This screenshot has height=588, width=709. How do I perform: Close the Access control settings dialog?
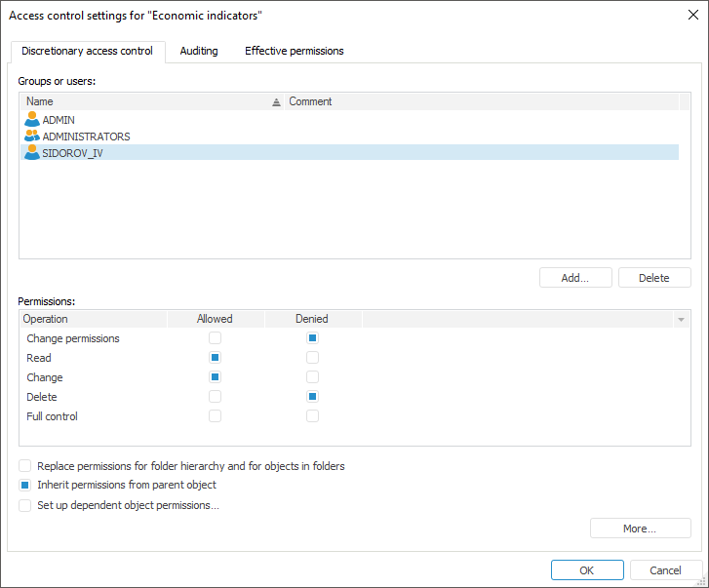(692, 15)
